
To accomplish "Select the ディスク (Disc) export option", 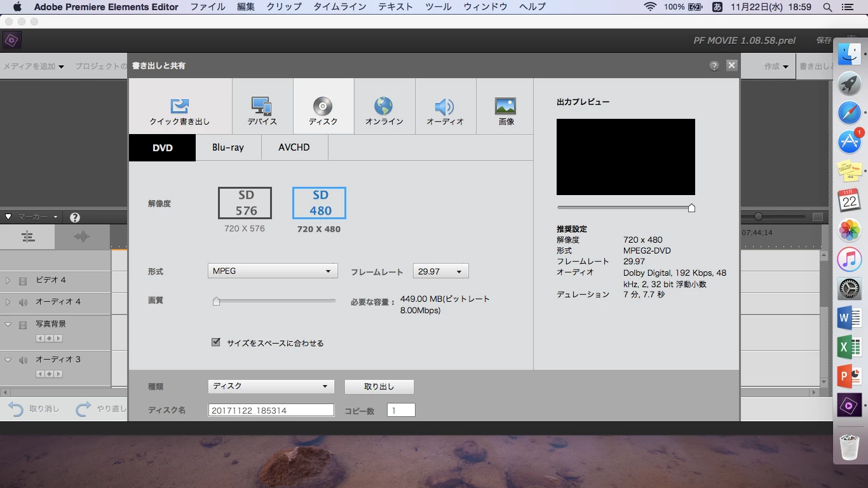I will [323, 106].
